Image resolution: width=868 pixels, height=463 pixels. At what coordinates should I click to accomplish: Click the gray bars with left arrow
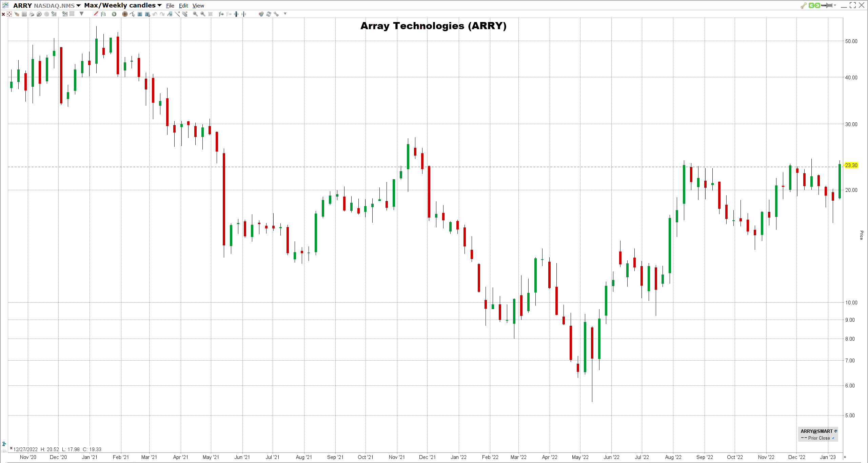coord(229,14)
